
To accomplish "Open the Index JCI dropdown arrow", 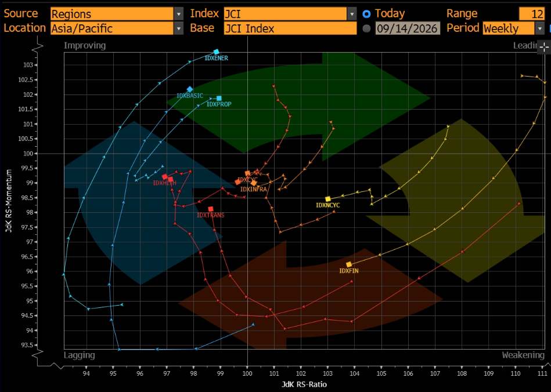I will [352, 14].
